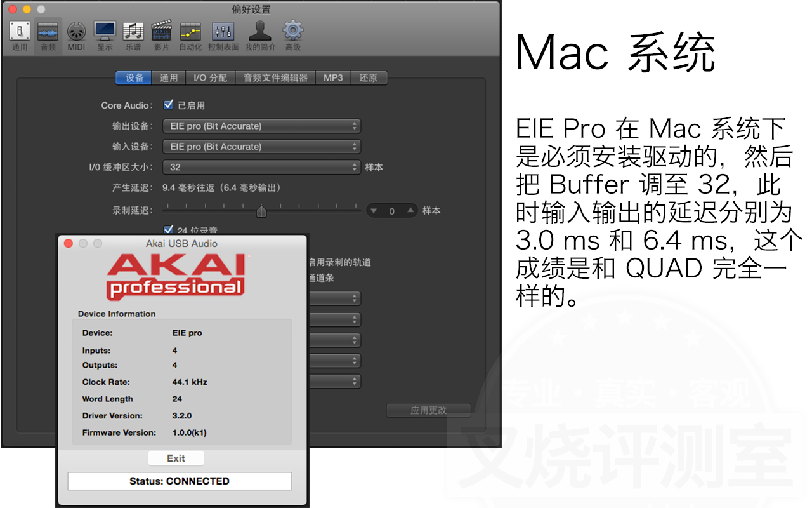Click the Mac 系统 heading
Viewport: 812px width, 508px height.
(x=616, y=52)
